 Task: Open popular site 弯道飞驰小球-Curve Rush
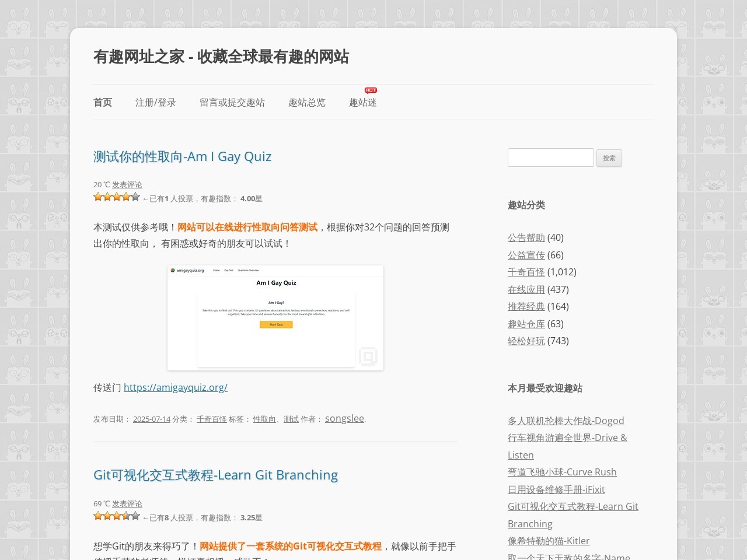click(x=562, y=473)
